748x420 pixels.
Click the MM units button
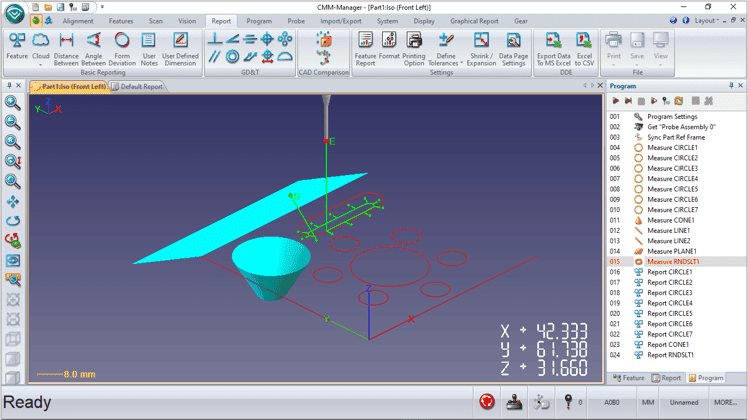(x=648, y=402)
